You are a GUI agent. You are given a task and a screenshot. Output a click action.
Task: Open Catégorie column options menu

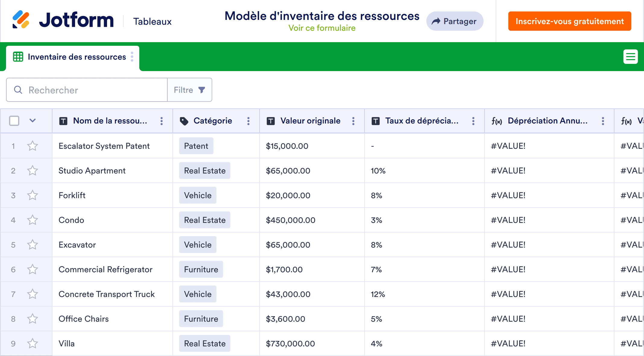248,121
